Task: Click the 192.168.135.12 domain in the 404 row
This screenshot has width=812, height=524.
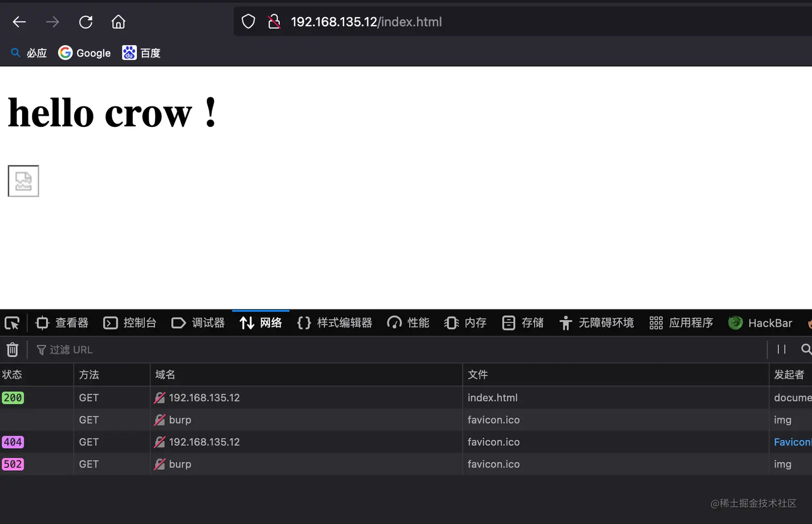Action: [204, 442]
